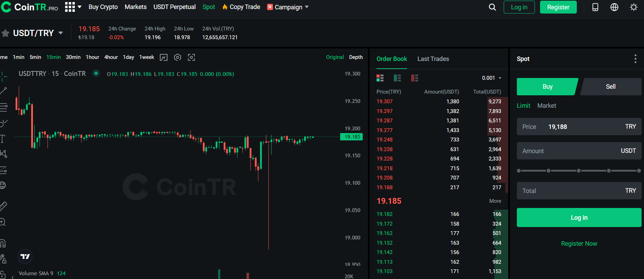Select the 1day timeframe
Screen dimensions: 644x279
(x=129, y=57)
